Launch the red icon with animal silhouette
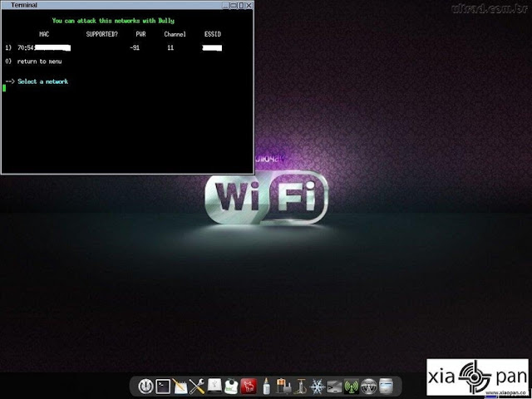Viewport: 532px width, 399px height. coord(249,386)
